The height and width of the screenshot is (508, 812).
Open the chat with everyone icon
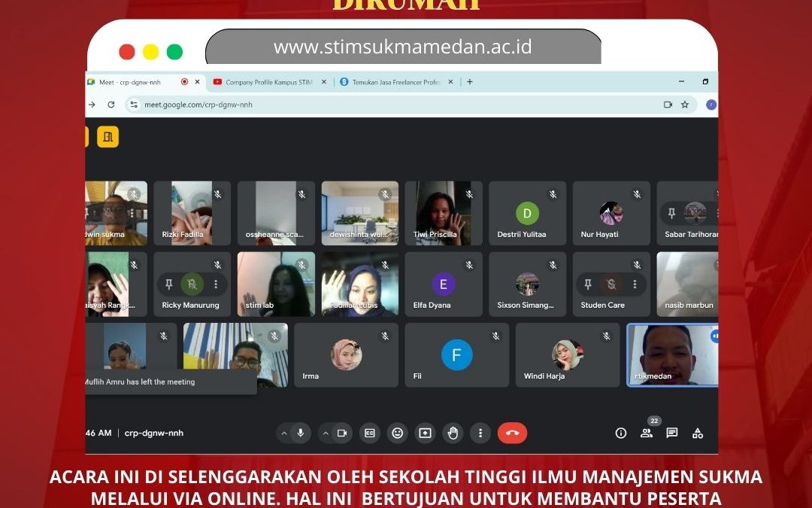[672, 433]
